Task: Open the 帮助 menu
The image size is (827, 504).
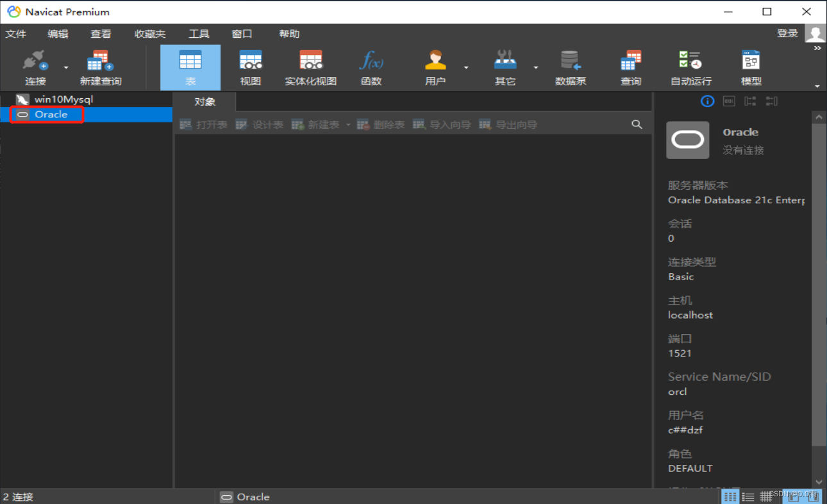Action: pos(289,34)
